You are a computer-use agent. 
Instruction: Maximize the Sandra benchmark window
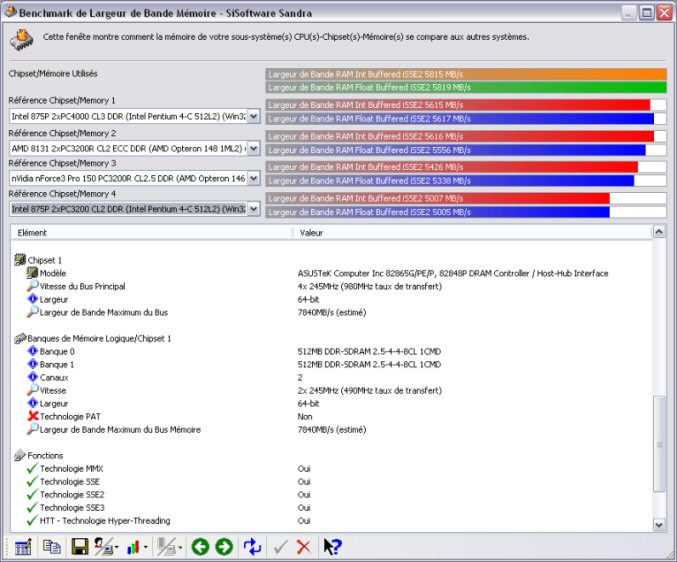647,13
